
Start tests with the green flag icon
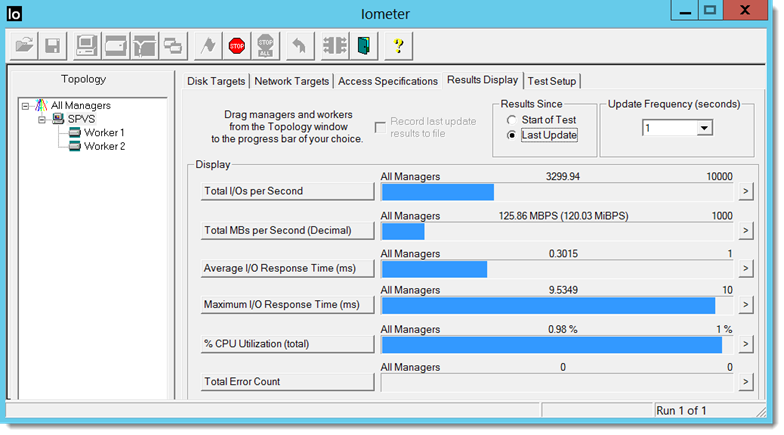coord(208,46)
